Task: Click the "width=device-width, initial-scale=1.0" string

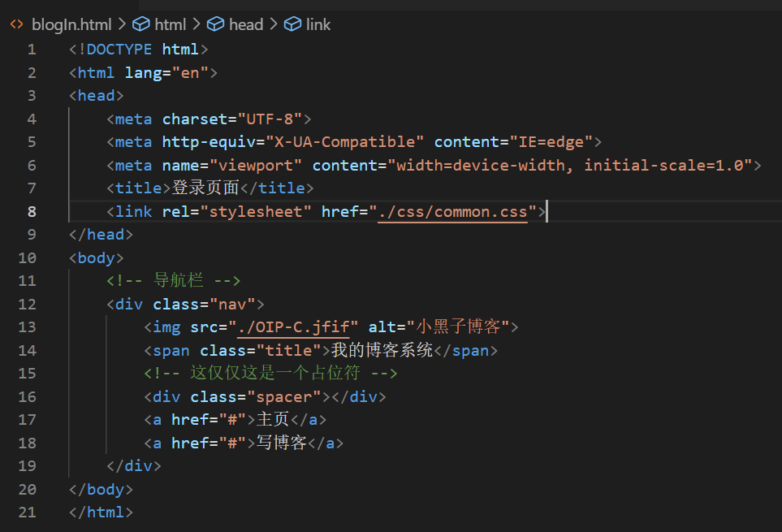Action: pos(570,166)
